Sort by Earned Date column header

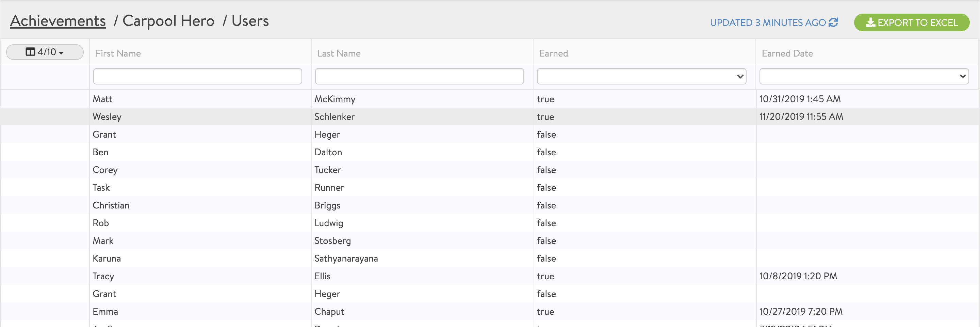point(787,53)
